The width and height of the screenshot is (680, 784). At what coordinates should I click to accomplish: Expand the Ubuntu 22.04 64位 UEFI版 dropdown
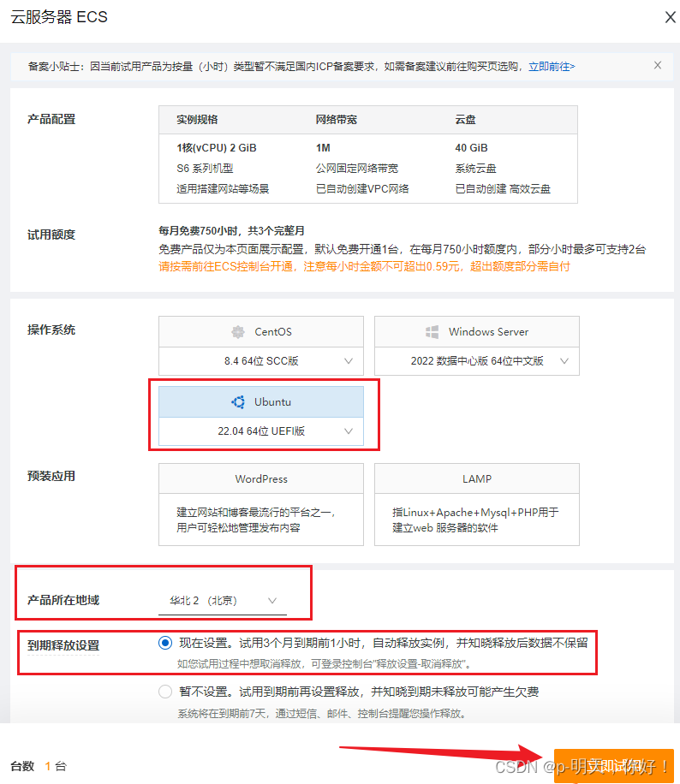coord(261,431)
